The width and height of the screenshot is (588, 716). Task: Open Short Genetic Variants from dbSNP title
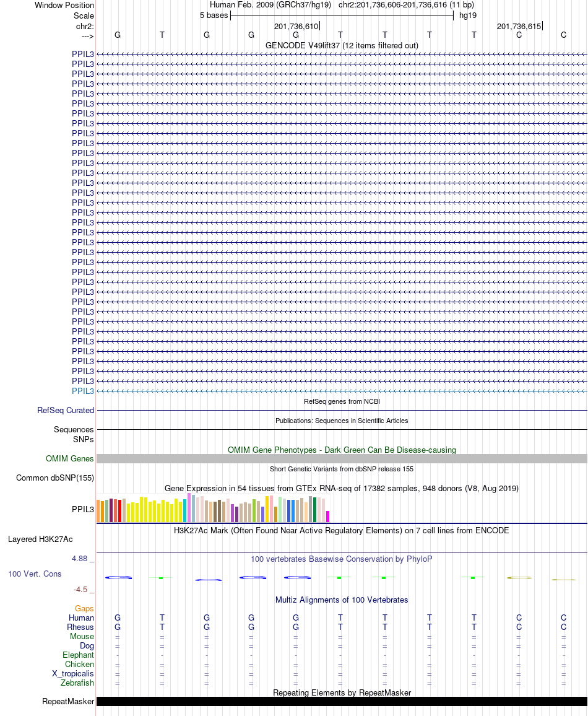click(342, 469)
